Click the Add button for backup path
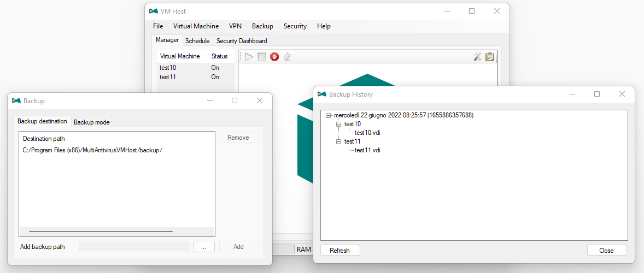This screenshot has height=273, width=644. (238, 246)
